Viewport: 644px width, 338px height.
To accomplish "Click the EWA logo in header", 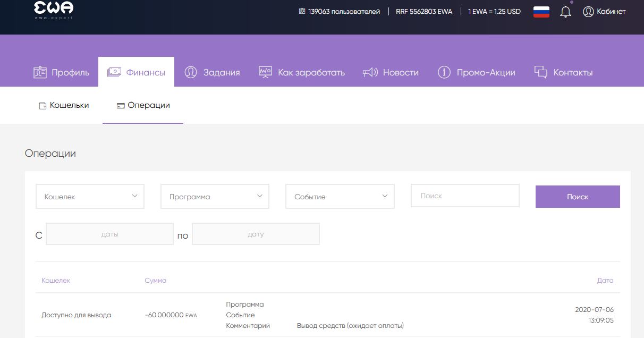I will click(x=54, y=10).
